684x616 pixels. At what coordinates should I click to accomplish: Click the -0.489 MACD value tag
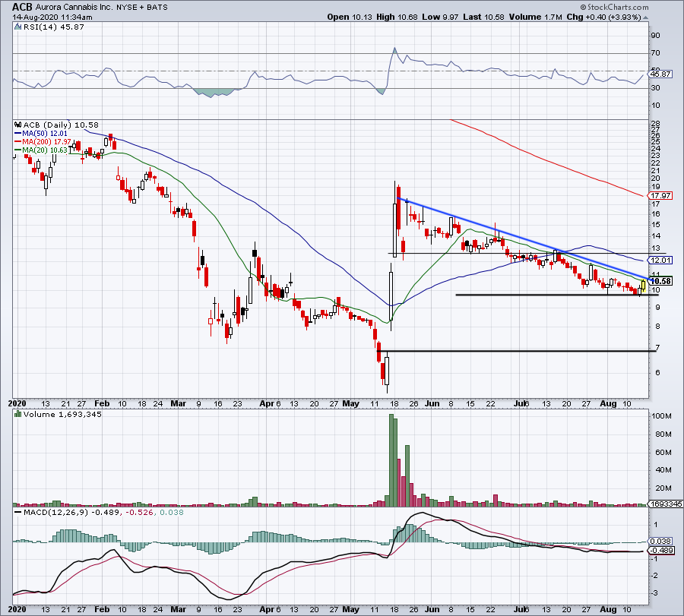[x=662, y=550]
